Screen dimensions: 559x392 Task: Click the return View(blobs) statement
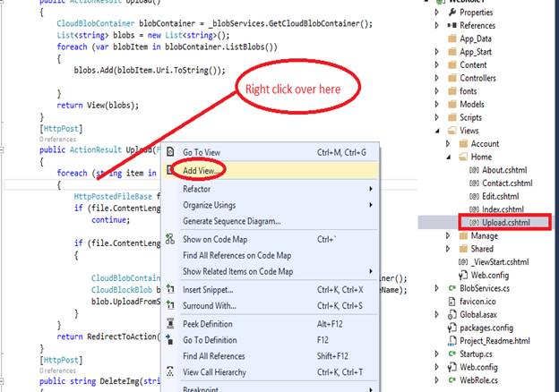tap(98, 106)
